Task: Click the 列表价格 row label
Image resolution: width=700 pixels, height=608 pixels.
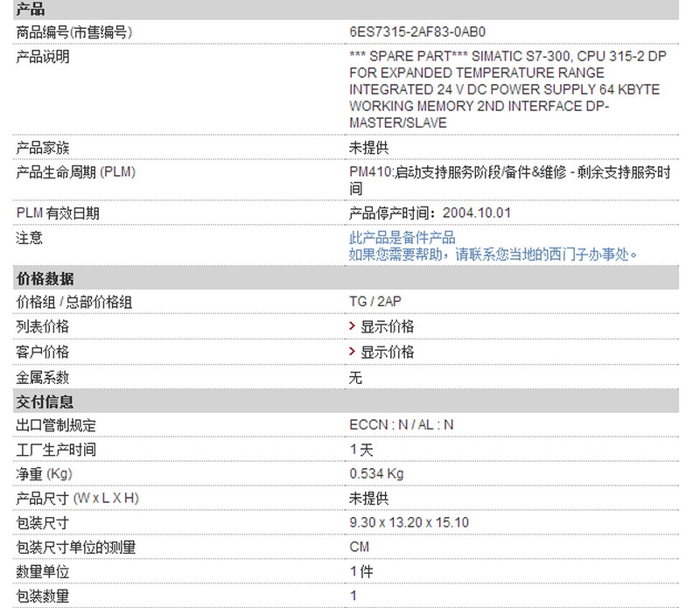Action: click(x=43, y=326)
